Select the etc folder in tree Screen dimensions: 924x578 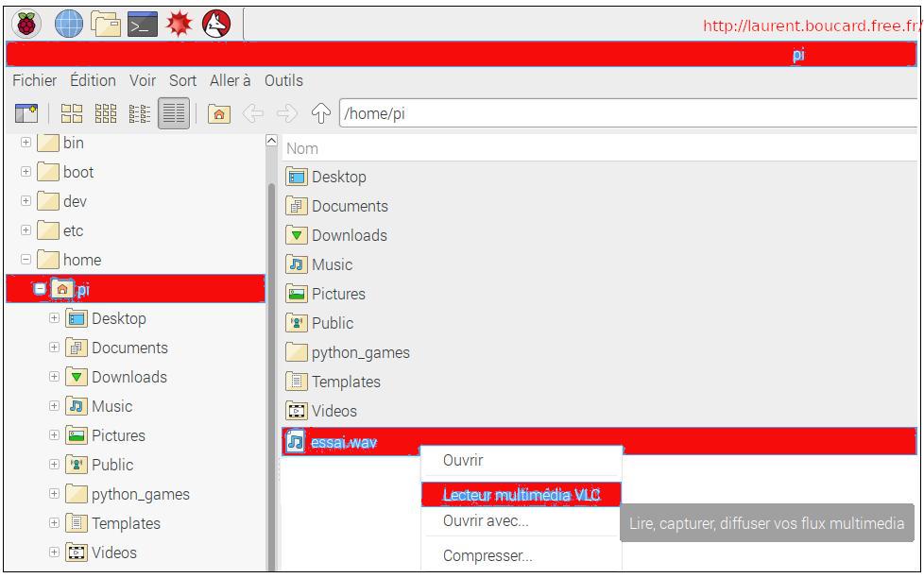click(60, 230)
